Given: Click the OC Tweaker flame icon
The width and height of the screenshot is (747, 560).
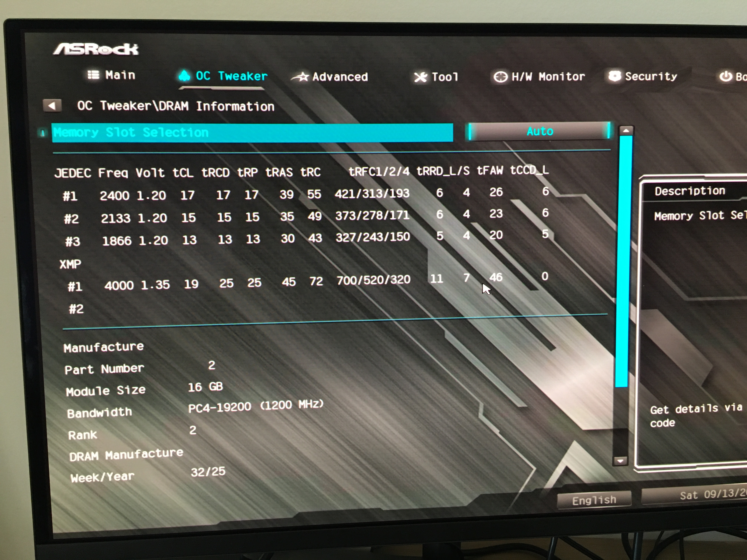Looking at the screenshot, I should (184, 76).
